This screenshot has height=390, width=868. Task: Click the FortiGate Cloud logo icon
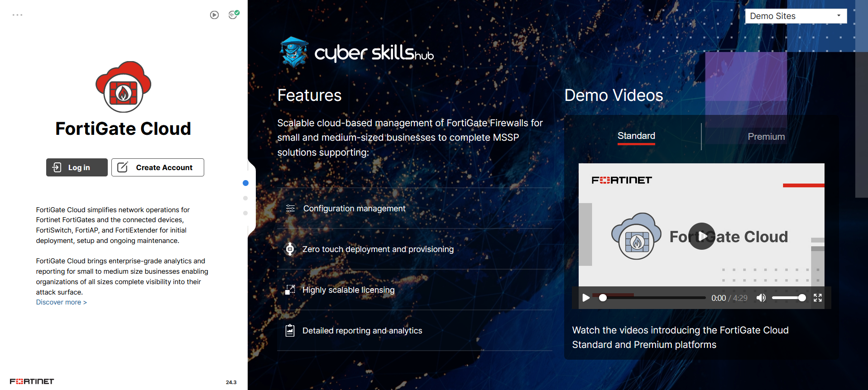point(123,87)
